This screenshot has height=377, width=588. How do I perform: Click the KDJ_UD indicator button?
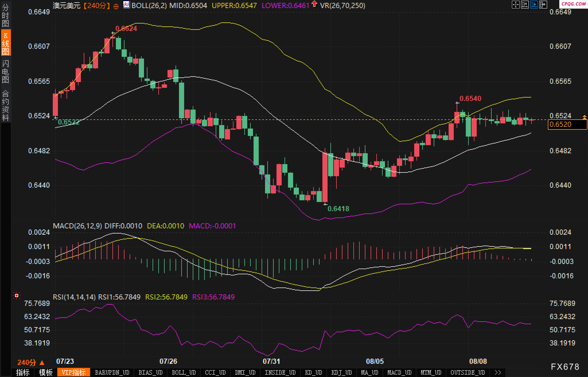pyautogui.click(x=341, y=372)
